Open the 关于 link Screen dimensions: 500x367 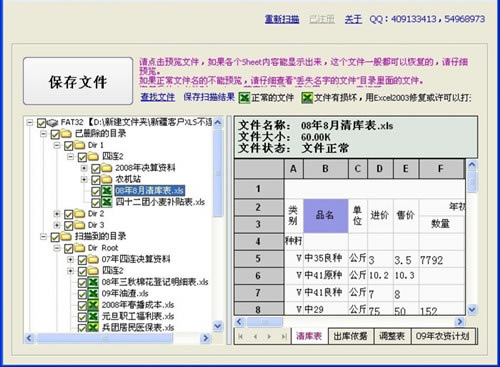click(x=353, y=19)
